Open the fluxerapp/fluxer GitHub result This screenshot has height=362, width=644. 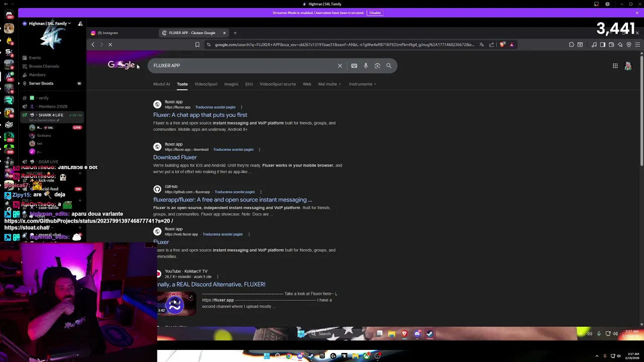pos(232,200)
